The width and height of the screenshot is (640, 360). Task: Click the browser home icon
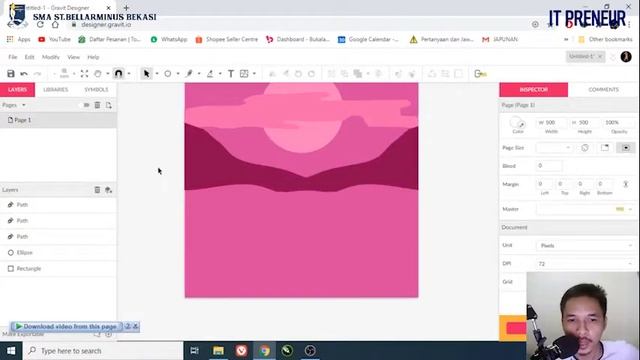click(55, 24)
